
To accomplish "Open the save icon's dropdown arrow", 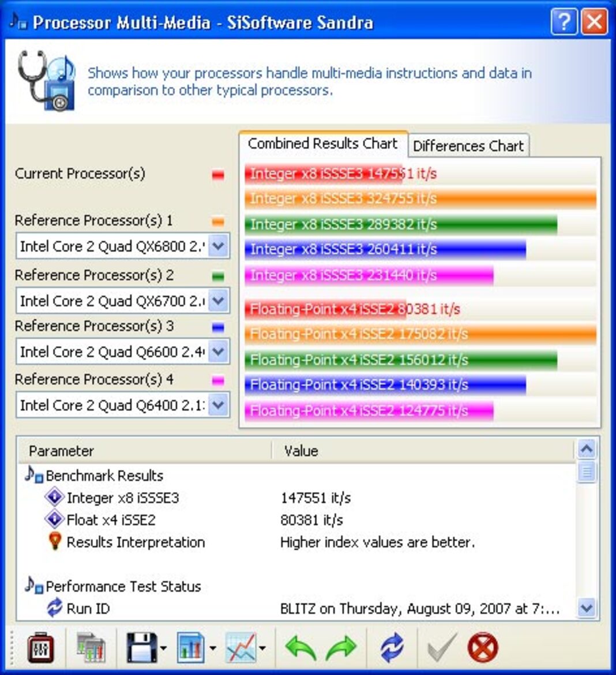I will (164, 648).
